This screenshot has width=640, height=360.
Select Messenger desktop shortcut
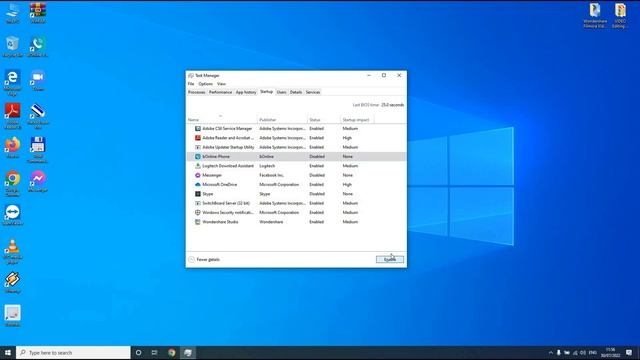pos(38,181)
